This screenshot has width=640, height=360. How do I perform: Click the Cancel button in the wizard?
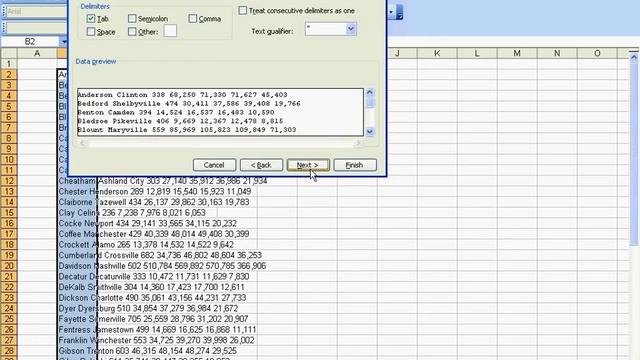click(x=214, y=165)
